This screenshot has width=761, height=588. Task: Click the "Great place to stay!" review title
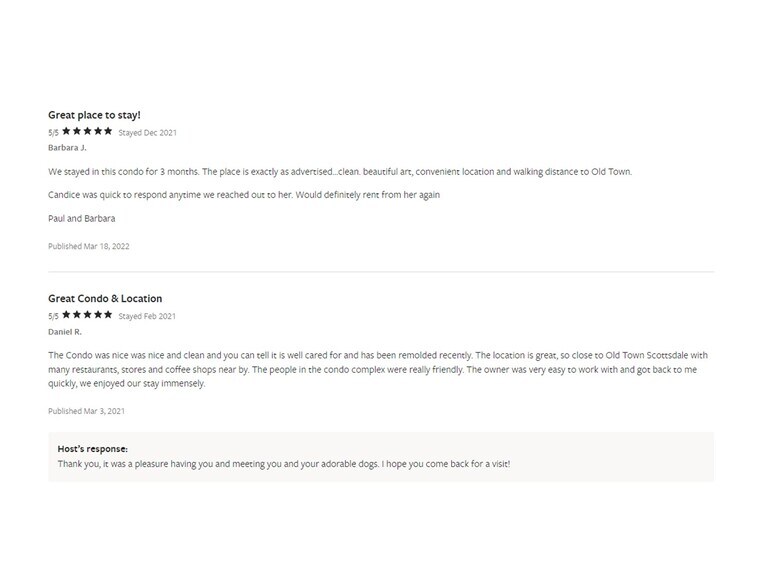pos(94,115)
